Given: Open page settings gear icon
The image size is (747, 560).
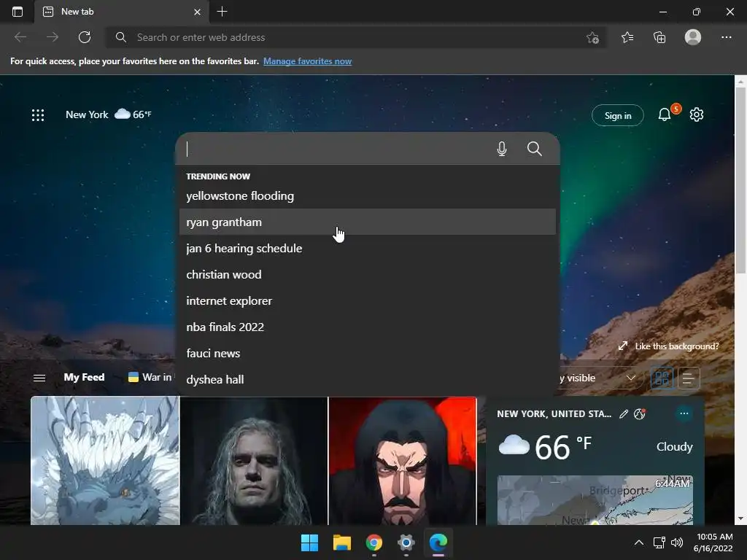Looking at the screenshot, I should pos(697,114).
